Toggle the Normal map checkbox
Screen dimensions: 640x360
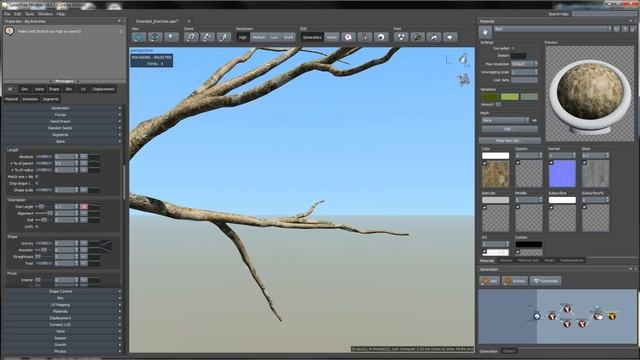point(551,163)
